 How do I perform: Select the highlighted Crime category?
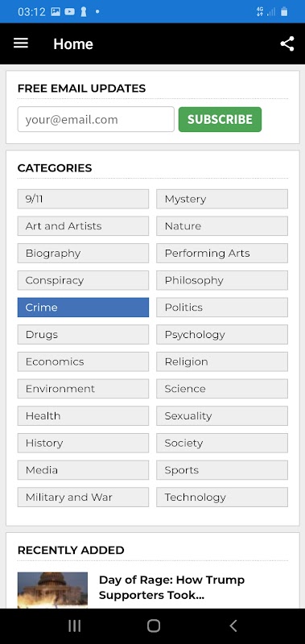click(83, 308)
